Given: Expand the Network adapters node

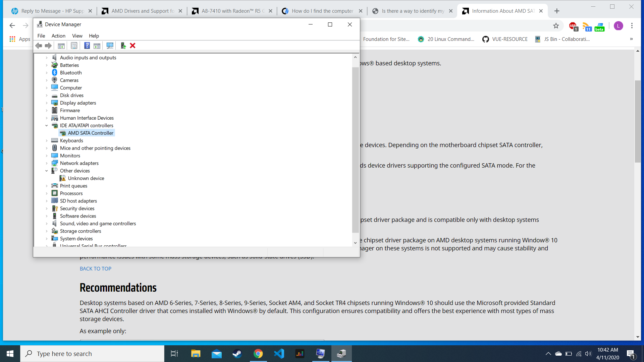Looking at the screenshot, I should pos(47,163).
